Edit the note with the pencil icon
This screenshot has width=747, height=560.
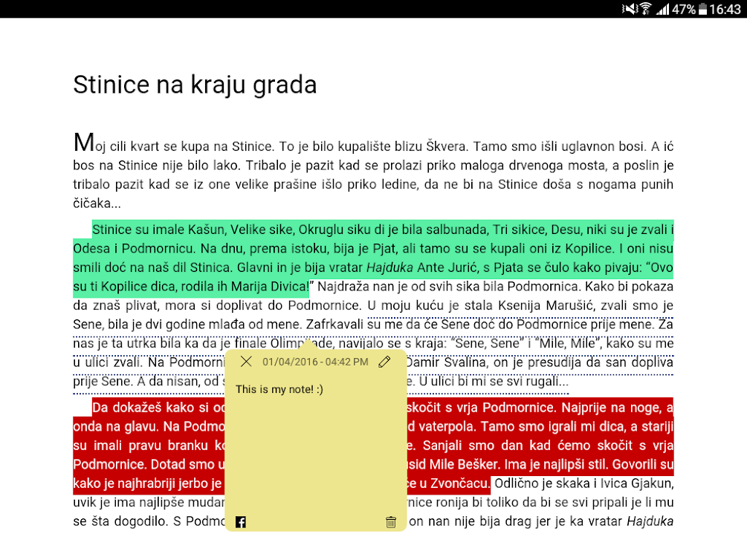coord(384,362)
